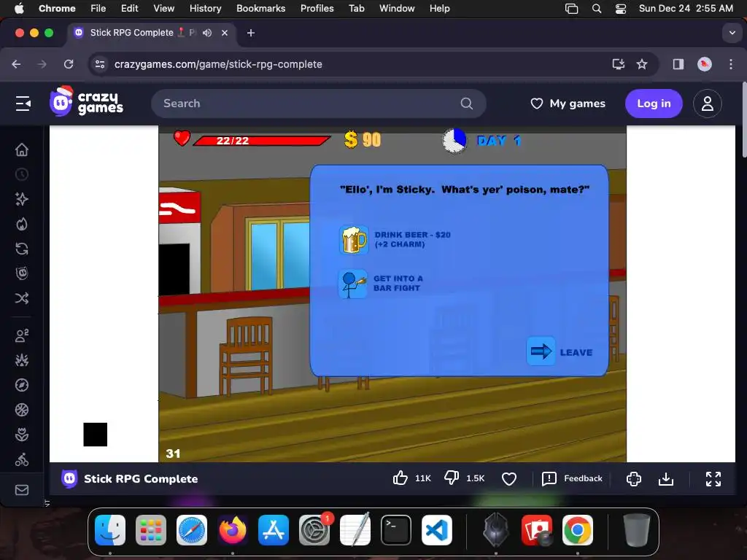747x560 pixels.
Task: Open the basketball games sidebar icon
Action: coord(22,410)
